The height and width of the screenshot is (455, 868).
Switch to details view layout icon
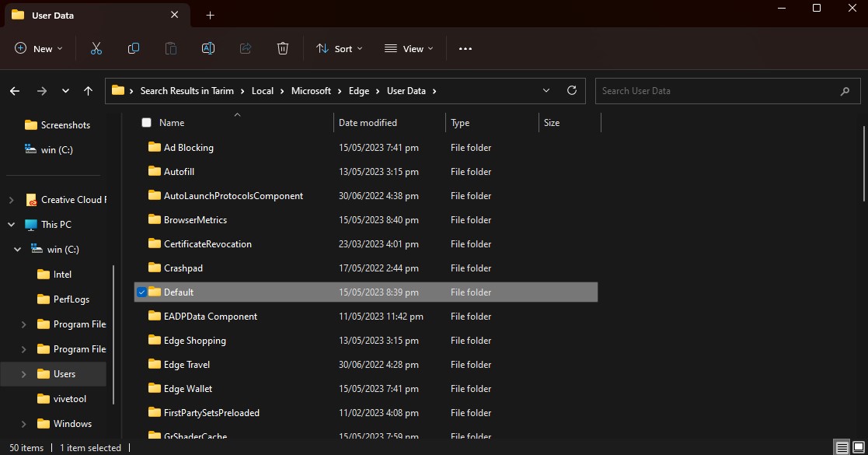coord(842,447)
